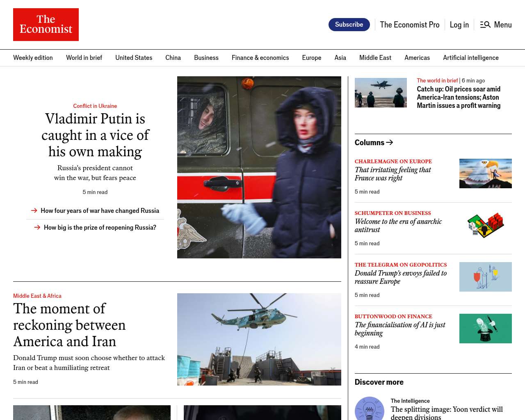Viewport: 525px width, 420px height.
Task: Click the 'Conflict in Ukraine' topic label
Action: pyautogui.click(x=95, y=106)
